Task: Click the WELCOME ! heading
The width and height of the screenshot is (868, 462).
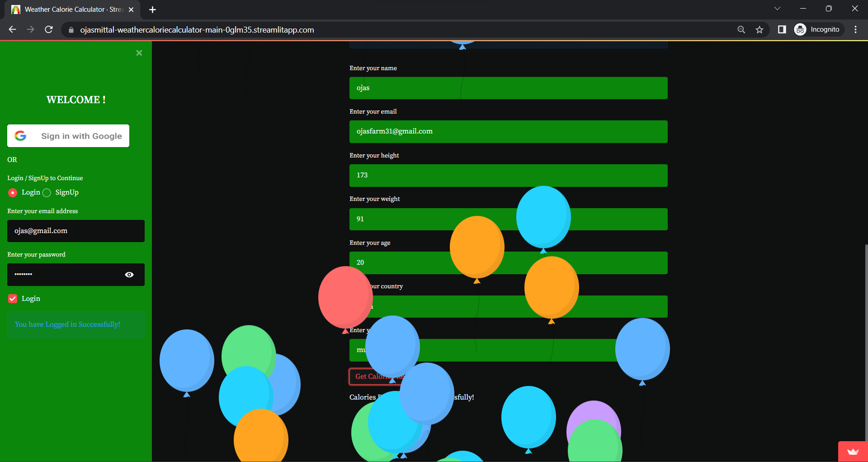Action: [76, 100]
